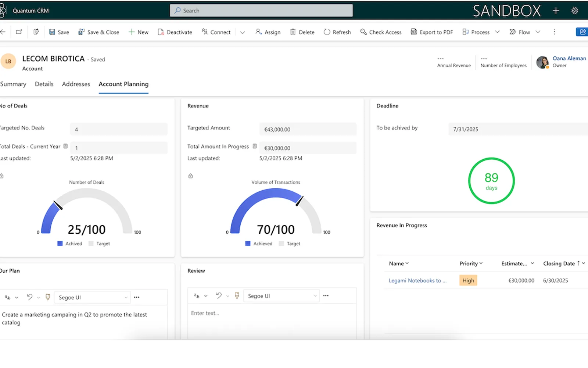Viewport: 588px width, 368px height.
Task: Click Total Amount In Progress calculator icon
Action: (x=254, y=146)
